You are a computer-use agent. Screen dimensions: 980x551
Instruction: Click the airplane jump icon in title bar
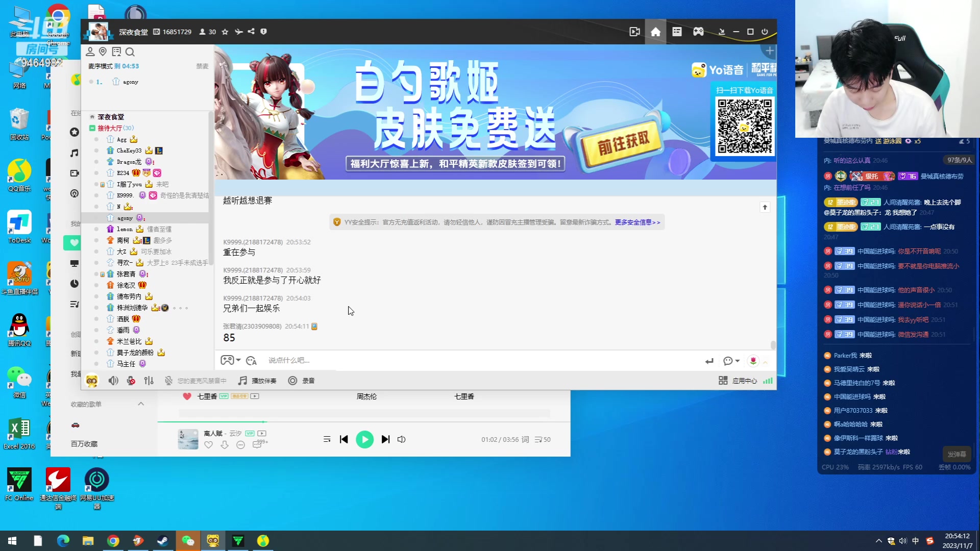(238, 32)
